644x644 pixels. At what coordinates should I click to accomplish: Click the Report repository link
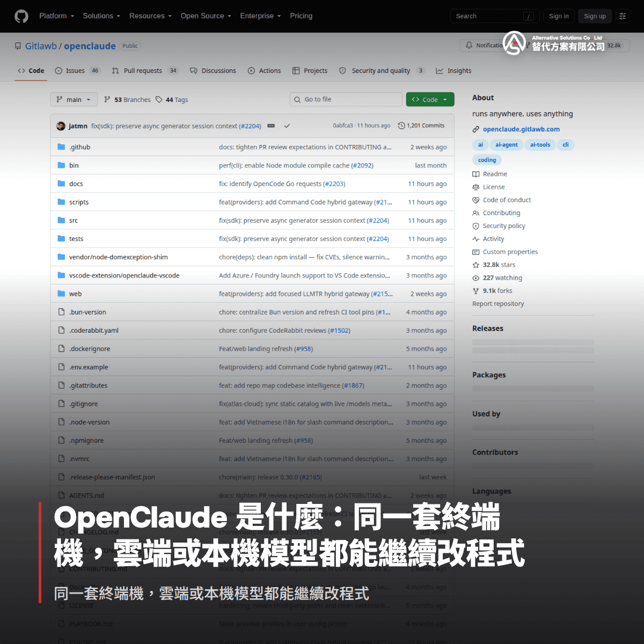[498, 304]
